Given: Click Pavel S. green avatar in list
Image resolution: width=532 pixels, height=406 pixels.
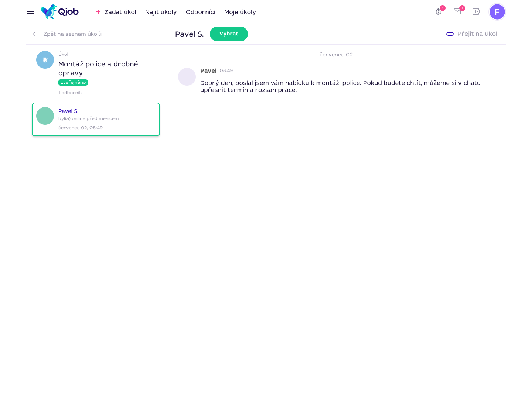Looking at the screenshot, I should coord(45,116).
